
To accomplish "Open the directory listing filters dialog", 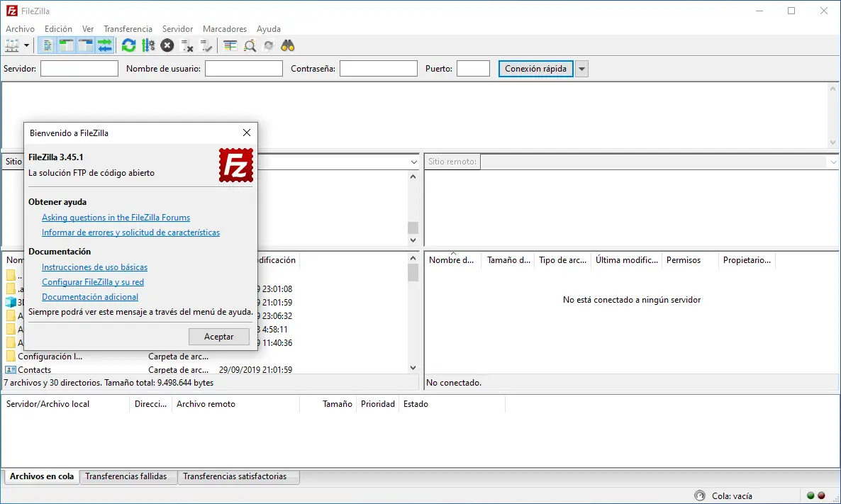I will coord(230,45).
